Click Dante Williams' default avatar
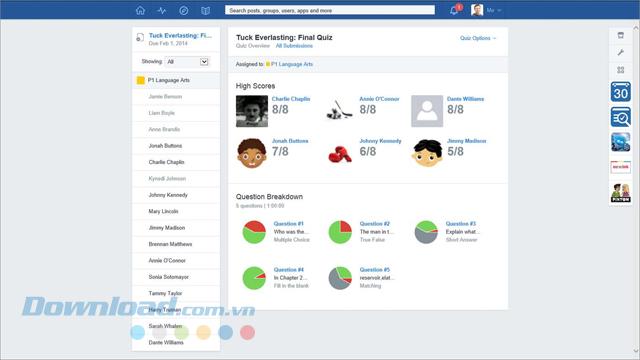Image resolution: width=640 pixels, height=360 pixels. coord(427,111)
